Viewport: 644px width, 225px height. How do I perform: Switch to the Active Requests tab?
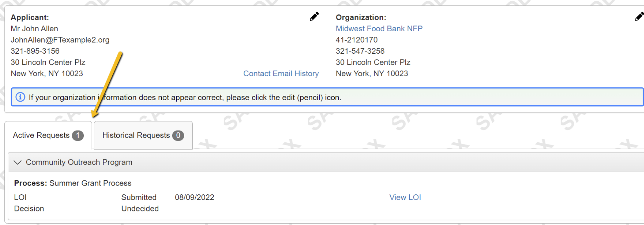click(41, 135)
